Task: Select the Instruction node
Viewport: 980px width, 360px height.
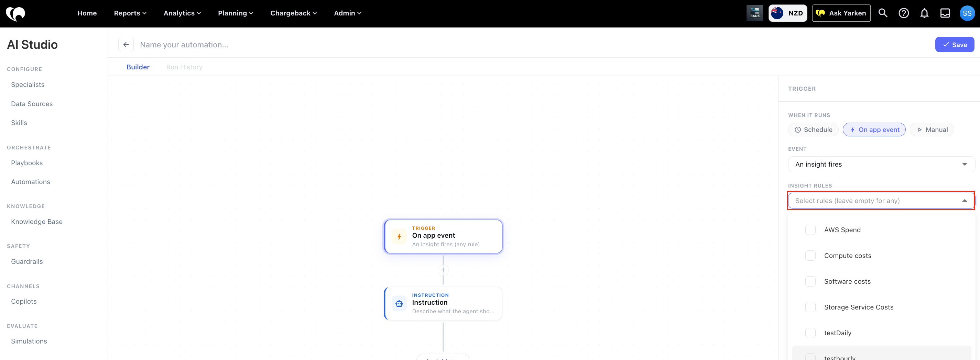Action: (443, 303)
